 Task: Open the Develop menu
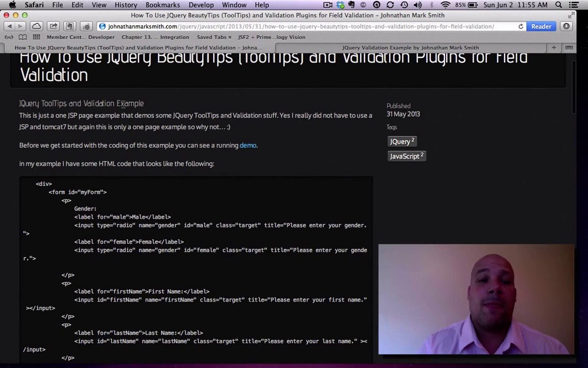[x=201, y=5]
